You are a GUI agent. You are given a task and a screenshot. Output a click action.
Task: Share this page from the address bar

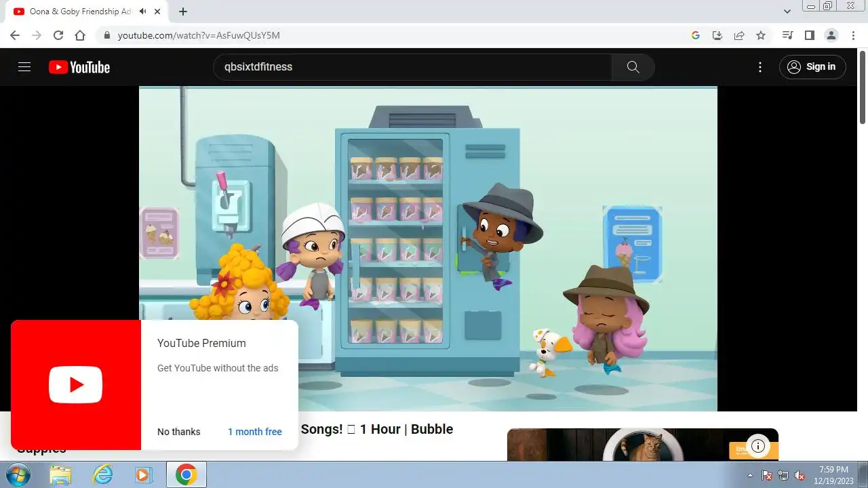pyautogui.click(x=739, y=35)
